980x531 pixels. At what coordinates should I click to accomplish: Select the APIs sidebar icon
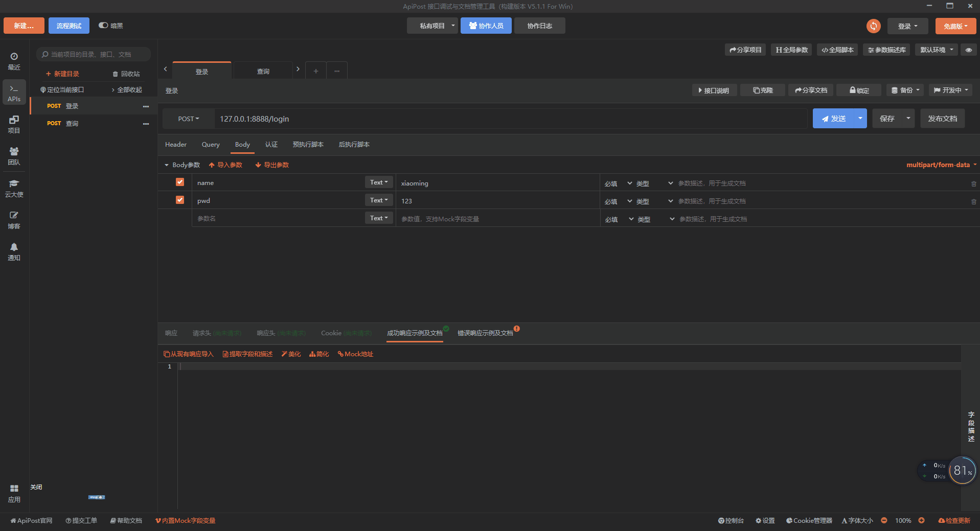(x=14, y=93)
